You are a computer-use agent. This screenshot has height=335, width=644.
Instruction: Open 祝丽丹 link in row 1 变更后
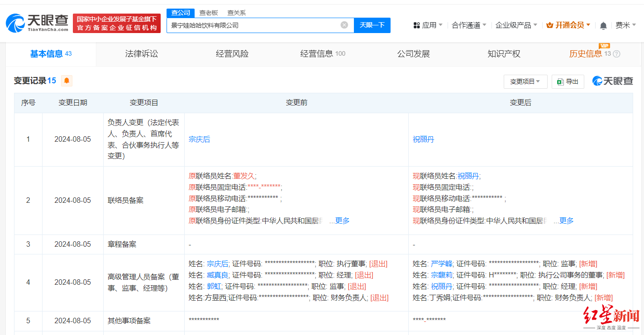423,139
